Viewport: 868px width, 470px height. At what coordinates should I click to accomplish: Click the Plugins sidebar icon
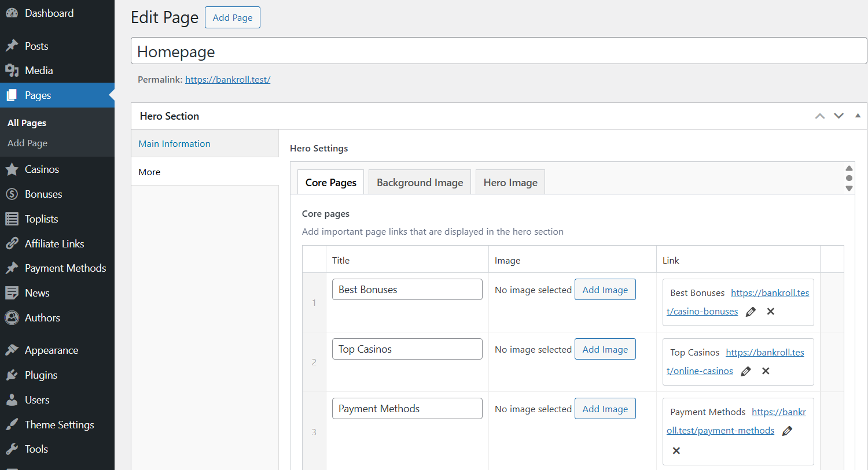click(13, 375)
